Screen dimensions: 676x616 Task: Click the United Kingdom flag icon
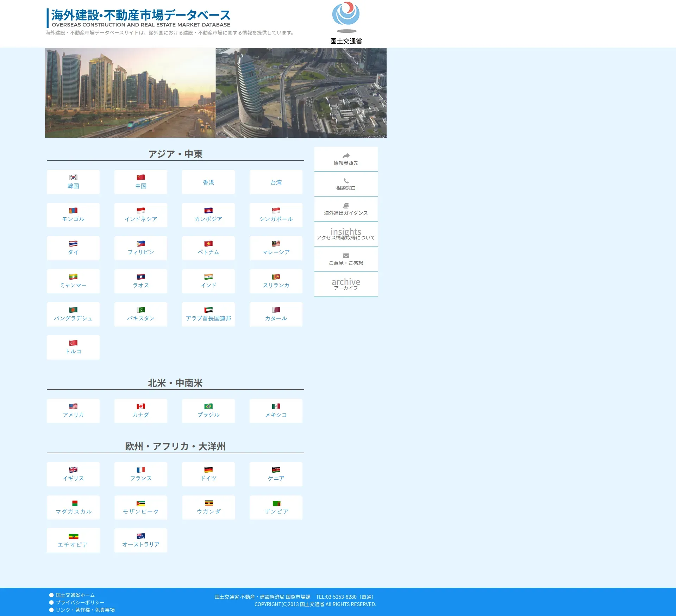pyautogui.click(x=73, y=470)
